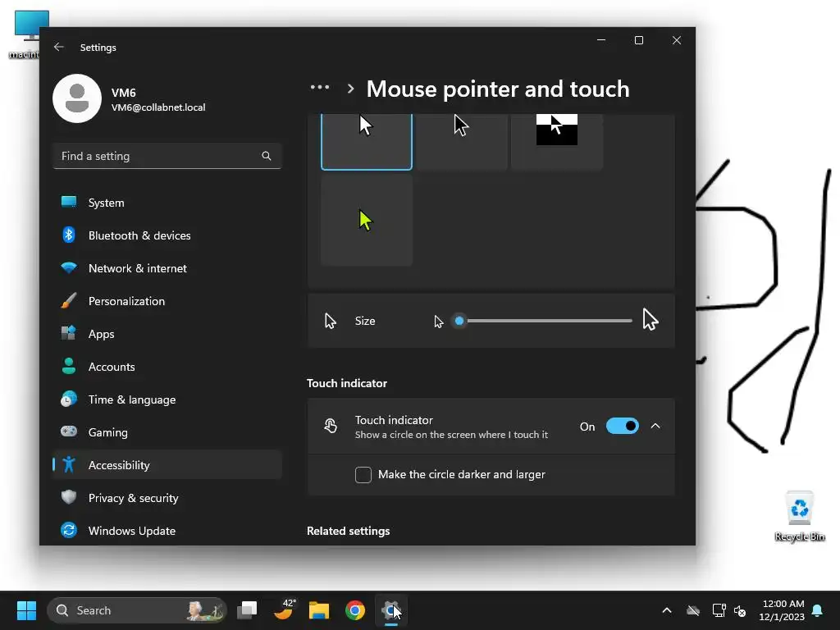This screenshot has height=630, width=840.
Task: Select the Recycle Bin desktop icon
Action: [x=800, y=516]
